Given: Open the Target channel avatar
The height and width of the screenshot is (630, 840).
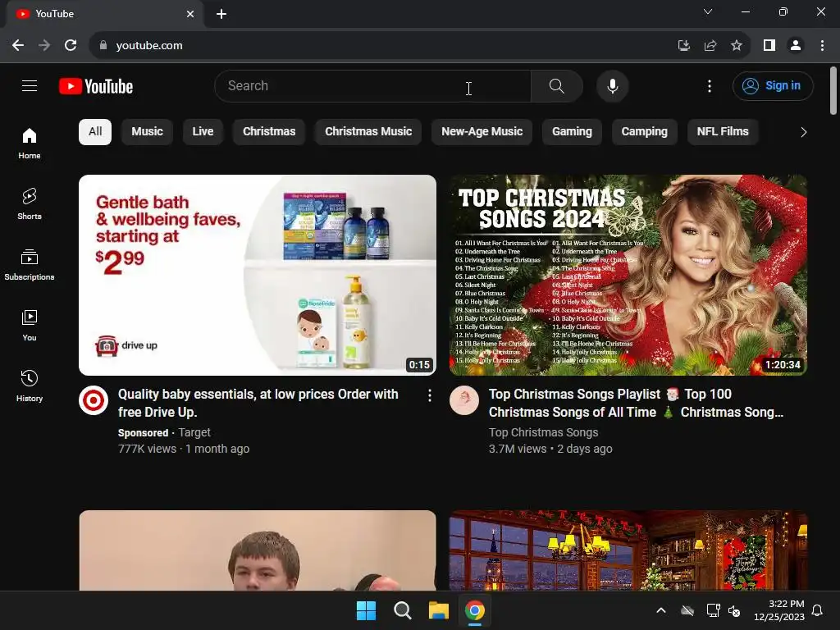Looking at the screenshot, I should tap(94, 400).
